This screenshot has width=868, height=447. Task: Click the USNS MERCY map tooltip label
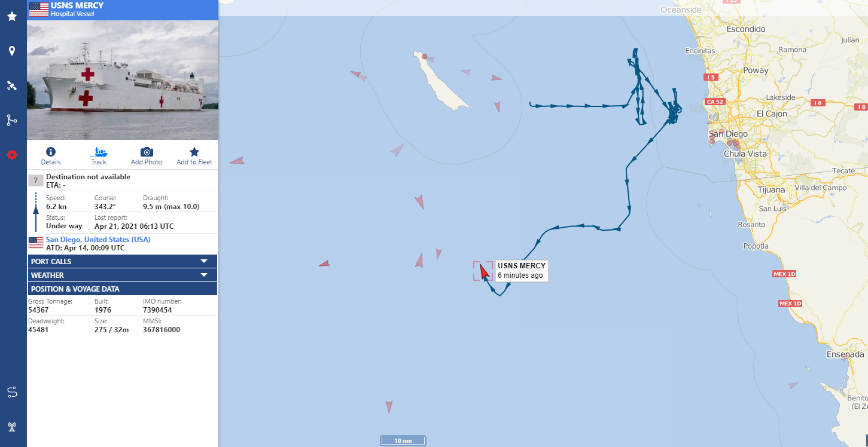click(521, 271)
